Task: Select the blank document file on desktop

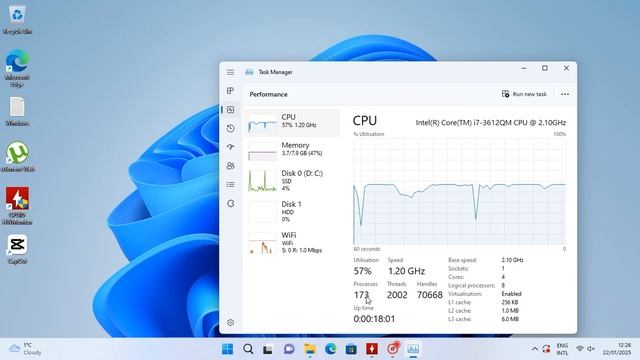Action: click(x=17, y=111)
